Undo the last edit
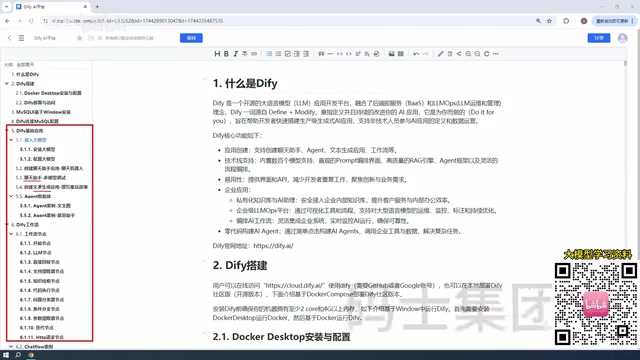The width and height of the screenshot is (640, 360). pyautogui.click(x=416, y=54)
